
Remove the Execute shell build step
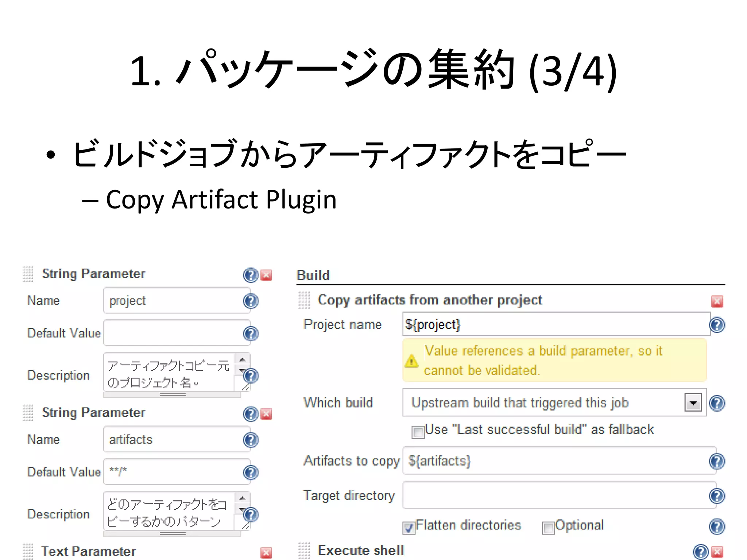click(x=717, y=552)
